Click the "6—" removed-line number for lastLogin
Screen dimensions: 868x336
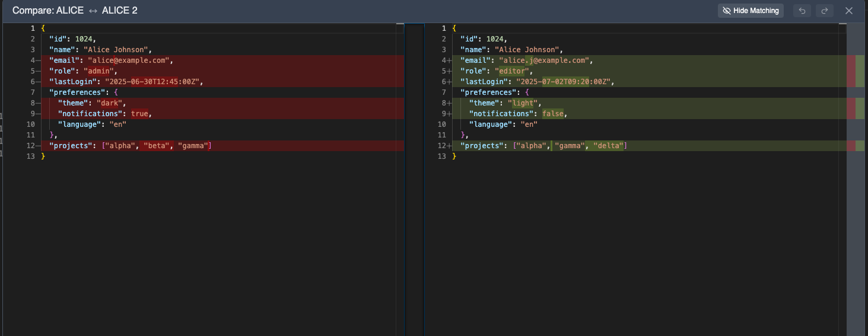(x=34, y=82)
